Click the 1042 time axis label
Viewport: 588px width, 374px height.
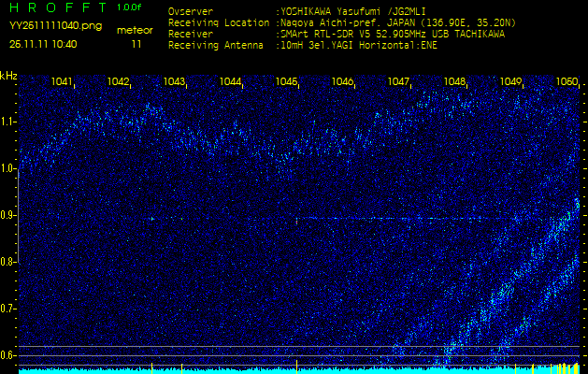tap(118, 81)
